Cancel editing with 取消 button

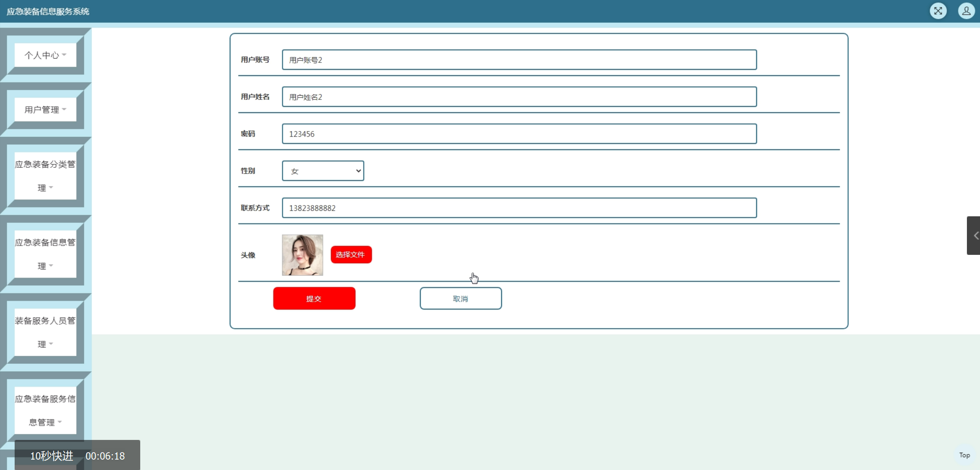coord(460,298)
